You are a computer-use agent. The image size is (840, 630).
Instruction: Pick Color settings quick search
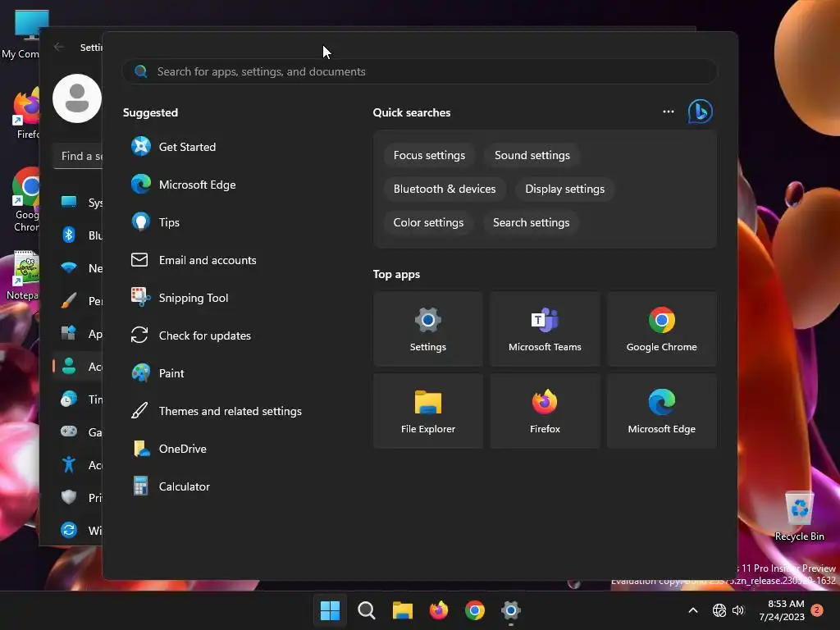point(428,223)
